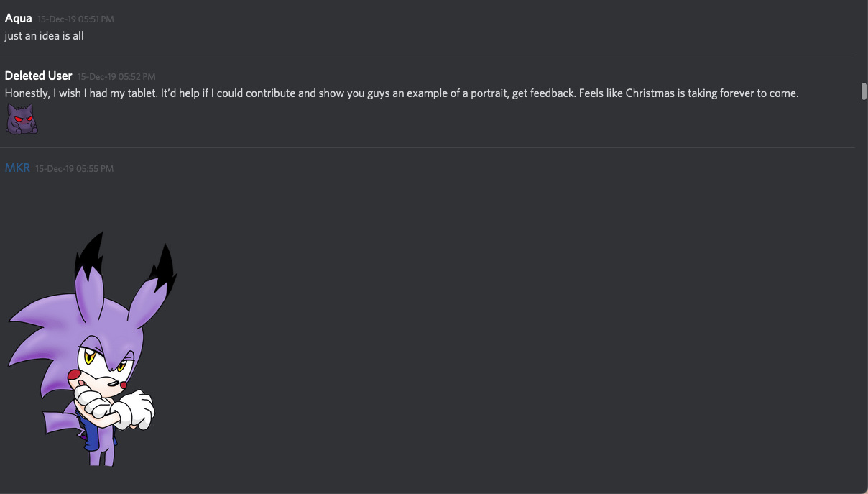
Task: Click the word "portrait" in the message
Action: click(484, 93)
